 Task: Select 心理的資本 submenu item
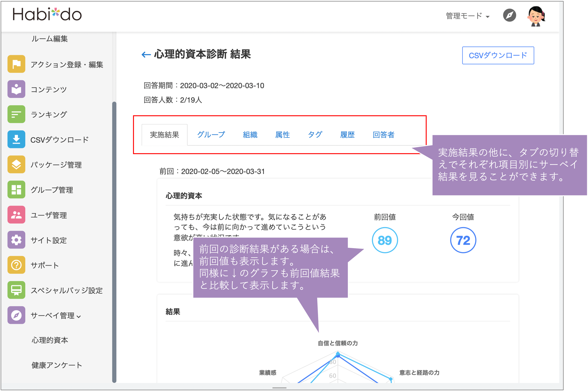coord(50,340)
